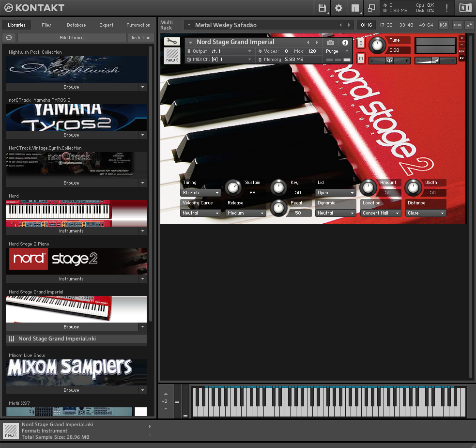The image size is (476, 448).
Task: Click the instrument icon thumbnail labeled new
Action: 172,56
